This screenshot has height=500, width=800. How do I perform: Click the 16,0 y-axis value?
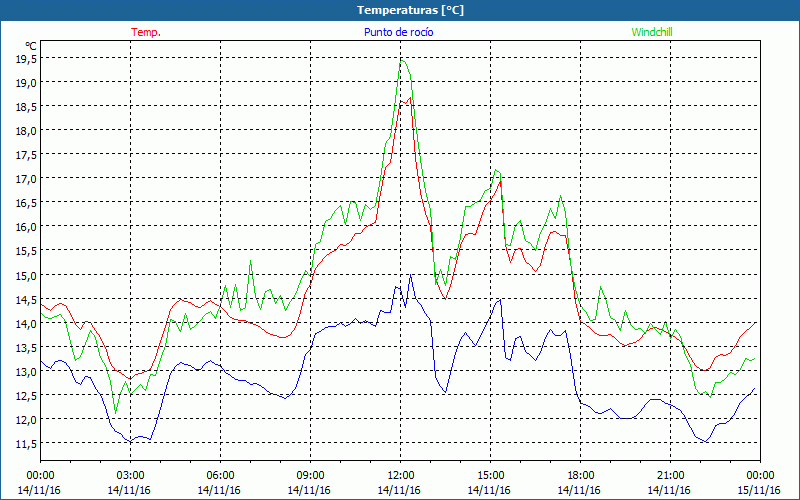click(26, 227)
